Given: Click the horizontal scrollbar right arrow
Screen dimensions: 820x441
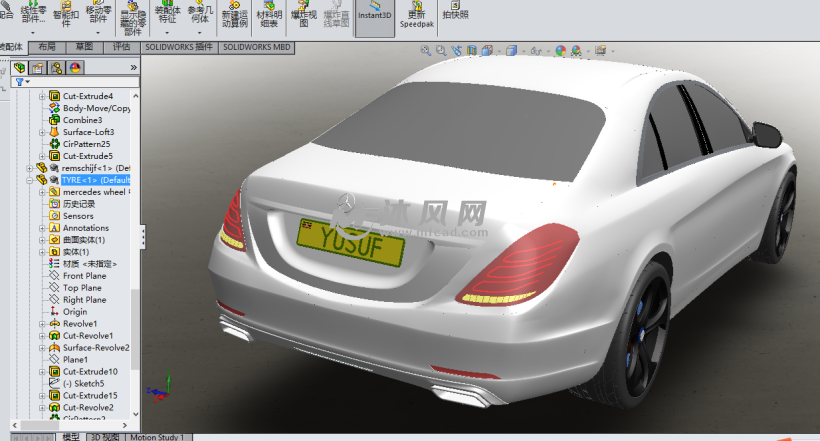Looking at the screenshot, I should pos(124,425).
